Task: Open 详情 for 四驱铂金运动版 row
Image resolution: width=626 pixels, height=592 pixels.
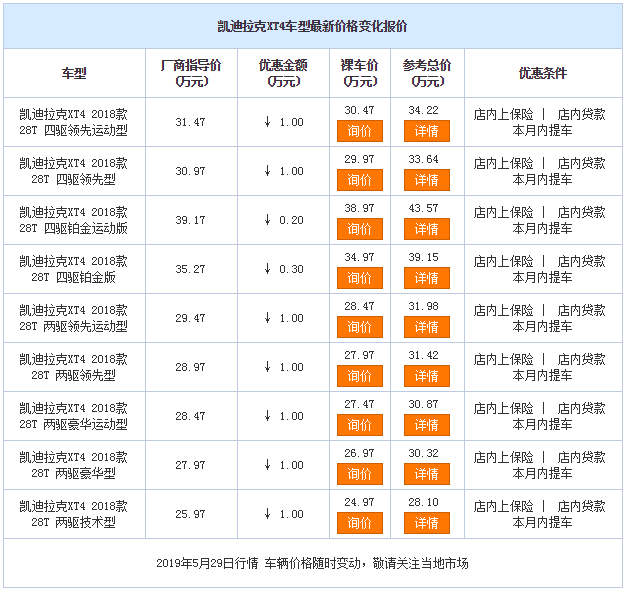Action: (x=426, y=229)
